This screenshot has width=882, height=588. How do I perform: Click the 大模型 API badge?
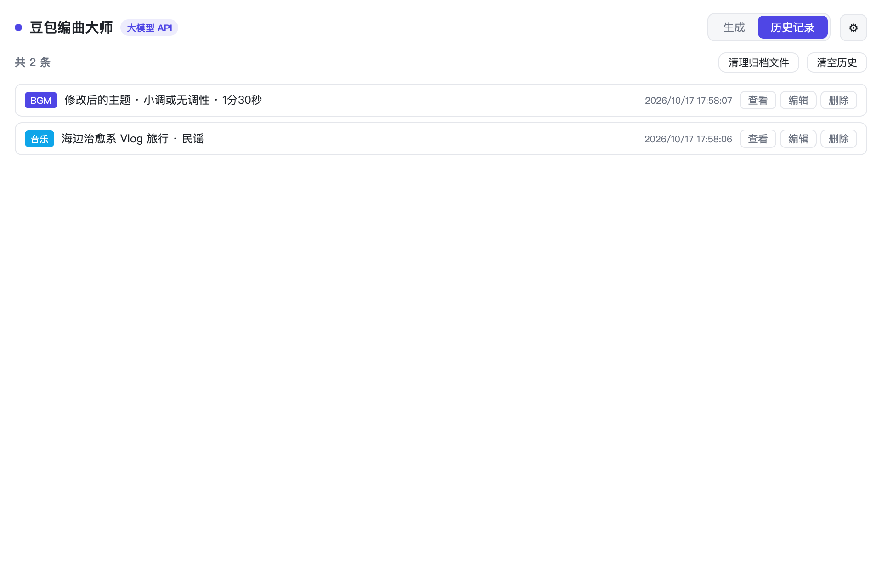tap(149, 28)
